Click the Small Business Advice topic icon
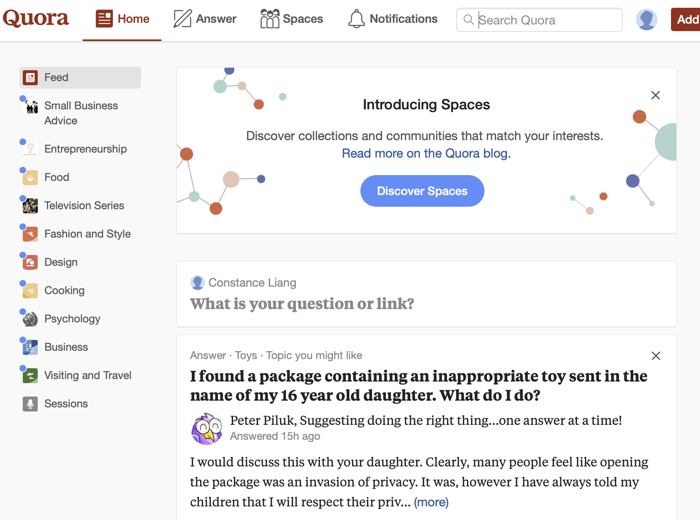Screen dimensions: 700x520 tap(31, 106)
